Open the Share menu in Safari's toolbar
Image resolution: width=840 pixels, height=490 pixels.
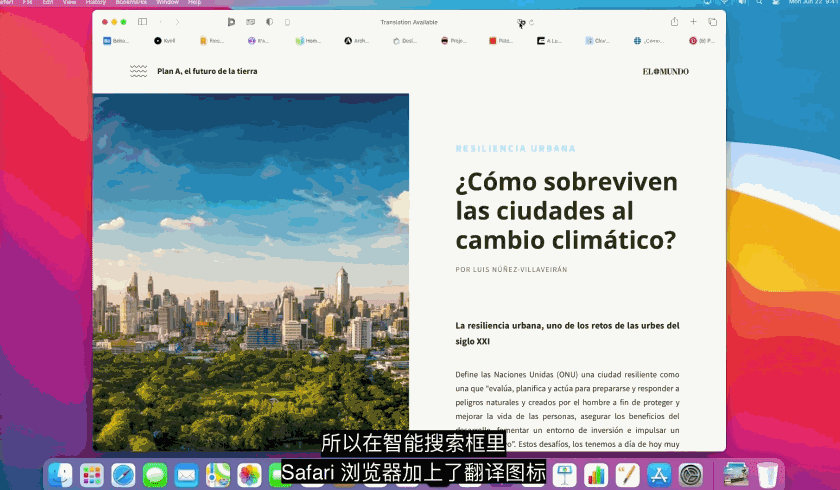click(674, 21)
